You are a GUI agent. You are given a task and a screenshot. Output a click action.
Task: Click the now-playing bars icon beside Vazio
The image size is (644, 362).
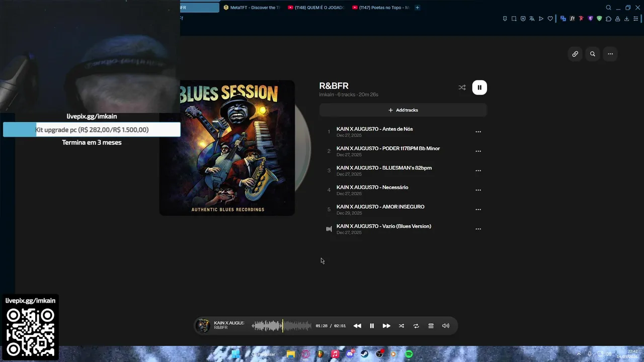point(329,229)
